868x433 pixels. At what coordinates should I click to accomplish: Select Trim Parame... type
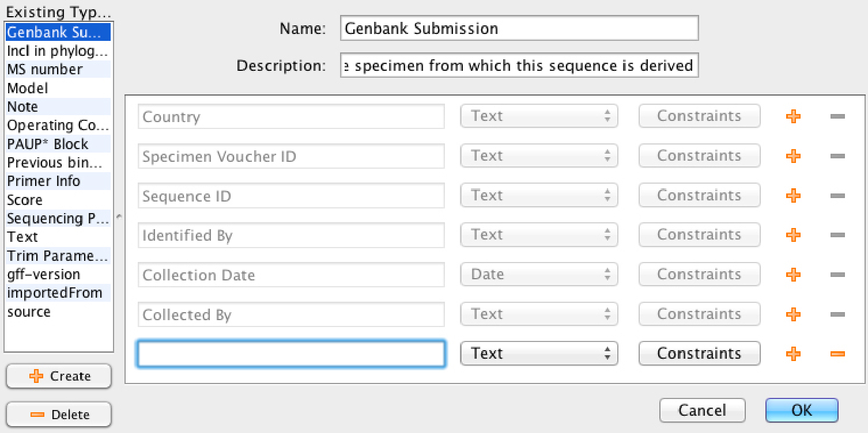[58, 256]
